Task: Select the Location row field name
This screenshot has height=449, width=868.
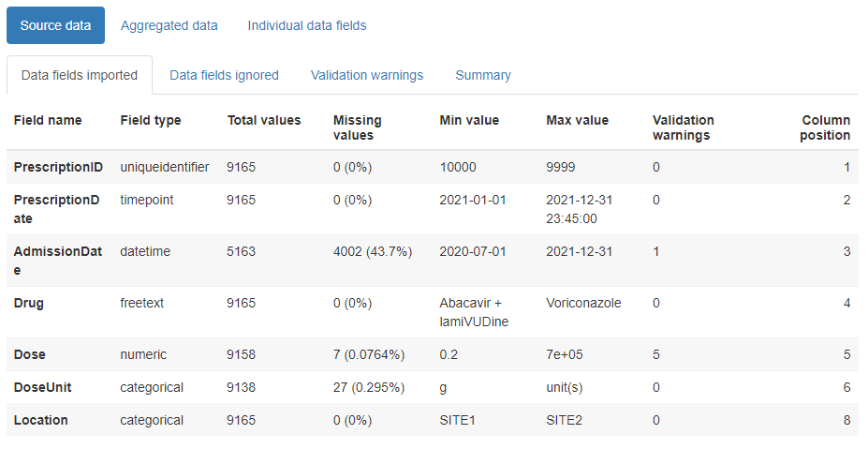Action: click(x=41, y=420)
